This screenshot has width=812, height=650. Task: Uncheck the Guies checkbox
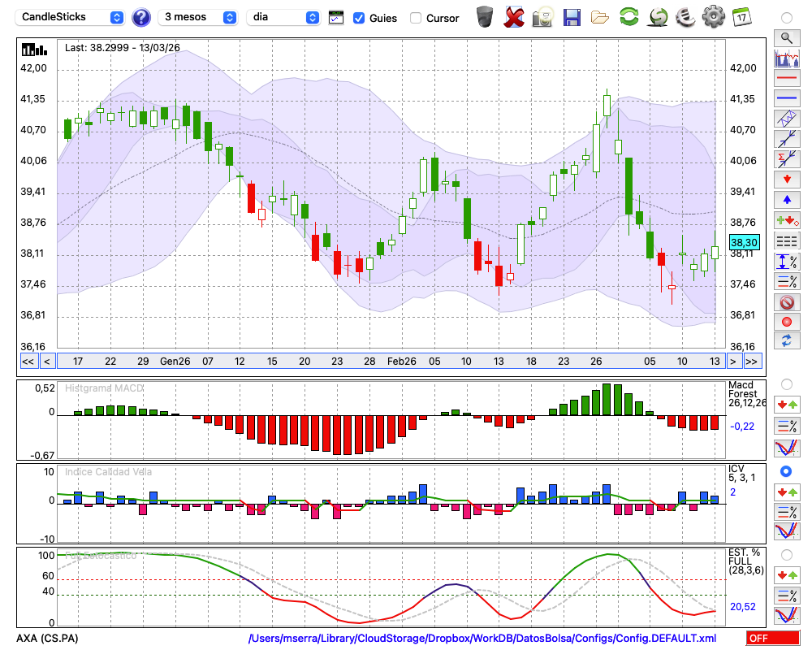coord(359,18)
